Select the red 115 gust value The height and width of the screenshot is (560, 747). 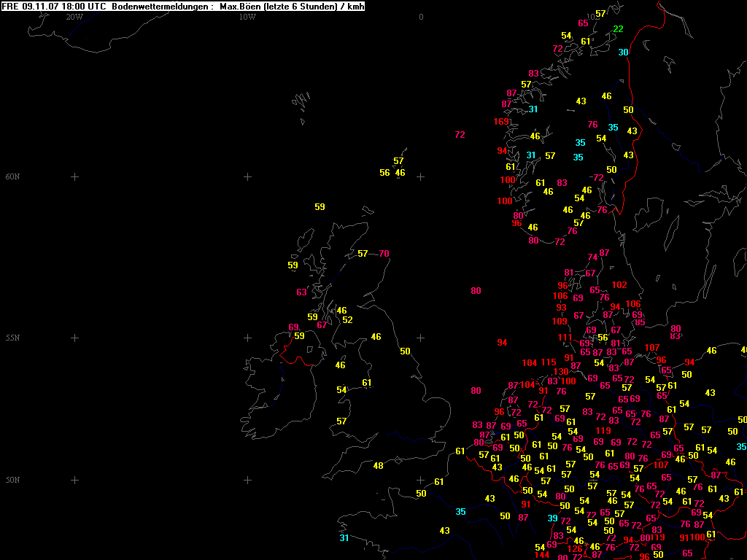(549, 362)
